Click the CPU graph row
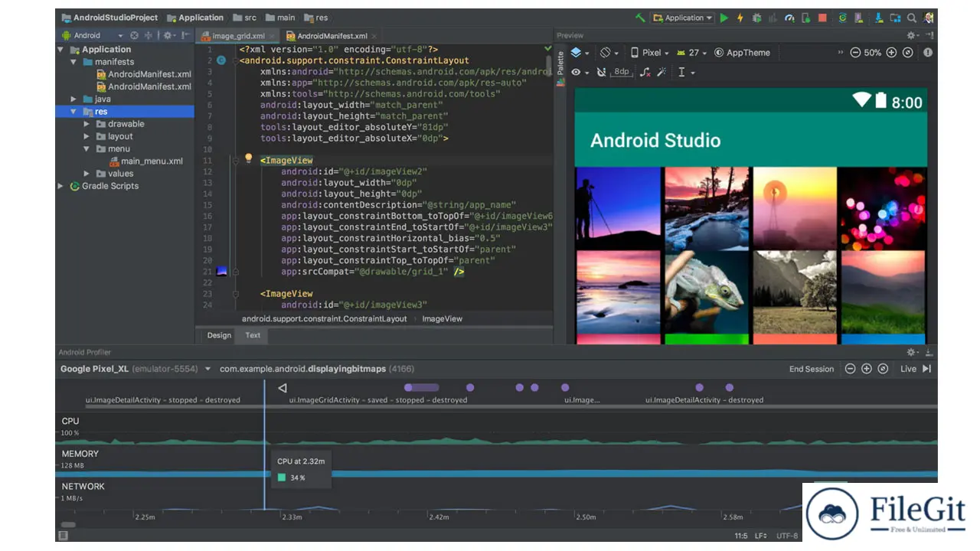 tap(496, 429)
